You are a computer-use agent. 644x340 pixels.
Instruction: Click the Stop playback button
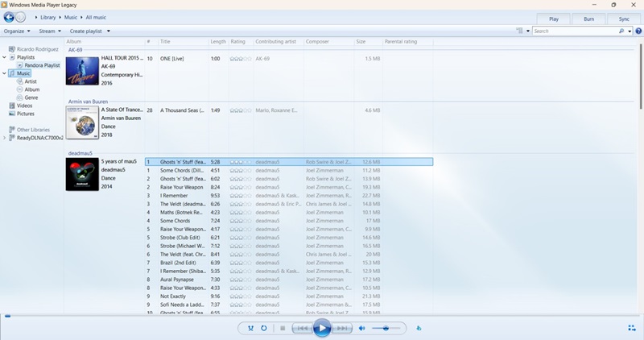[x=283, y=328]
